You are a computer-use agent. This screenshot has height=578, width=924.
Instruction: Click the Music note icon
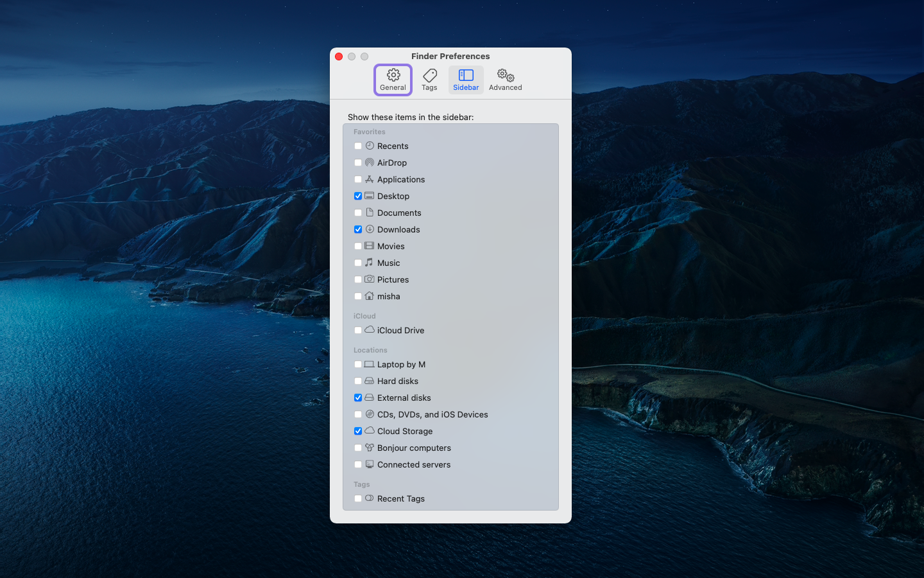pos(369,263)
